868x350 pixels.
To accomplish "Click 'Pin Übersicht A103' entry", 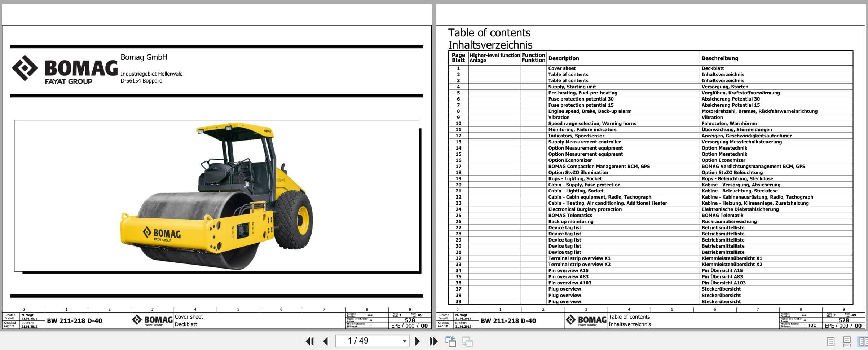I will [723, 283].
